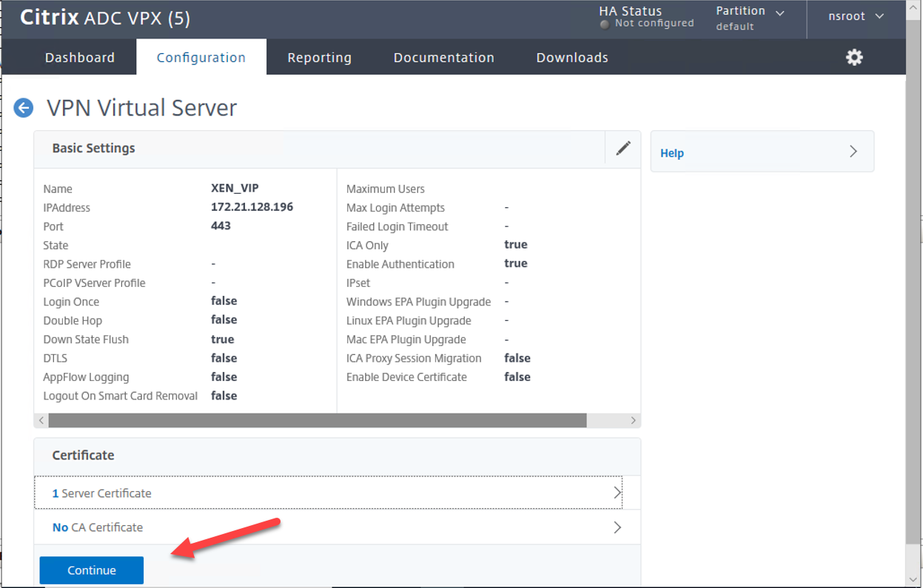The width and height of the screenshot is (923, 588).
Task: Click the horizontal scrollbar left arrow
Action: pos(41,420)
